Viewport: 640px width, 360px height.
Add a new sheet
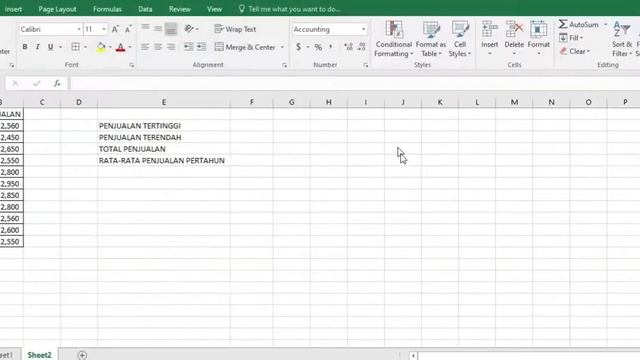pyautogui.click(x=82, y=355)
